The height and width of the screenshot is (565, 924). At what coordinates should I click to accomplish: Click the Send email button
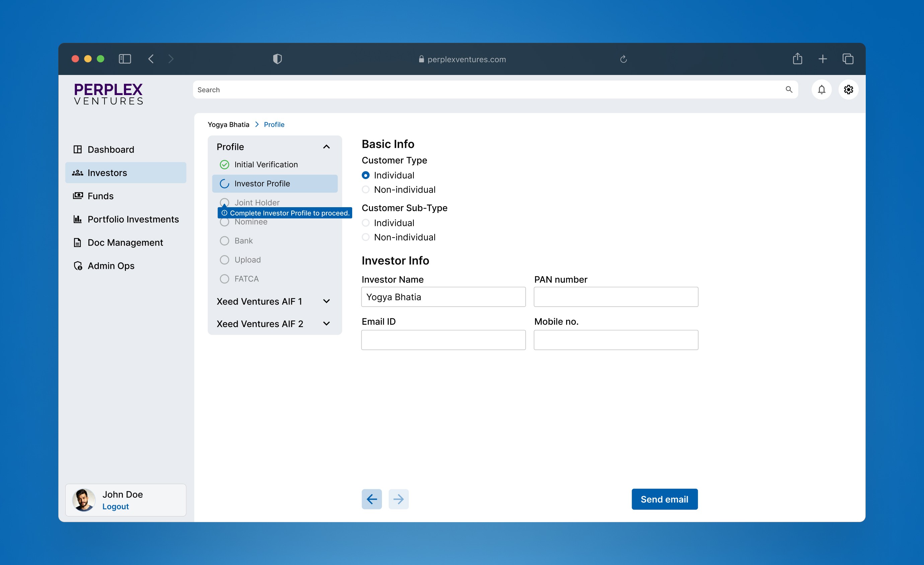click(x=664, y=499)
